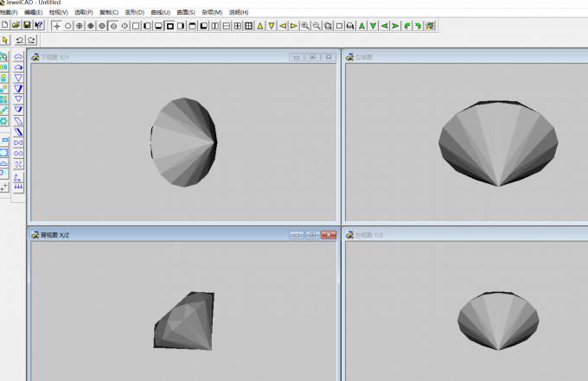
Task: Rotate view upward with green up triangle
Action: click(x=361, y=26)
